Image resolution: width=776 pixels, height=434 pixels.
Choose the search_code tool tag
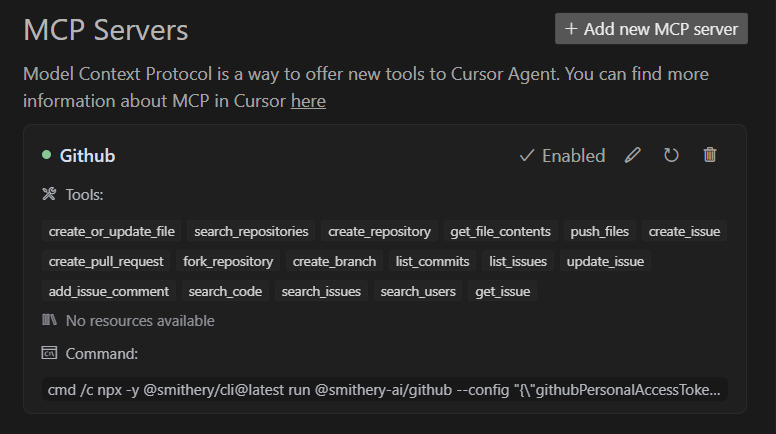pos(225,291)
